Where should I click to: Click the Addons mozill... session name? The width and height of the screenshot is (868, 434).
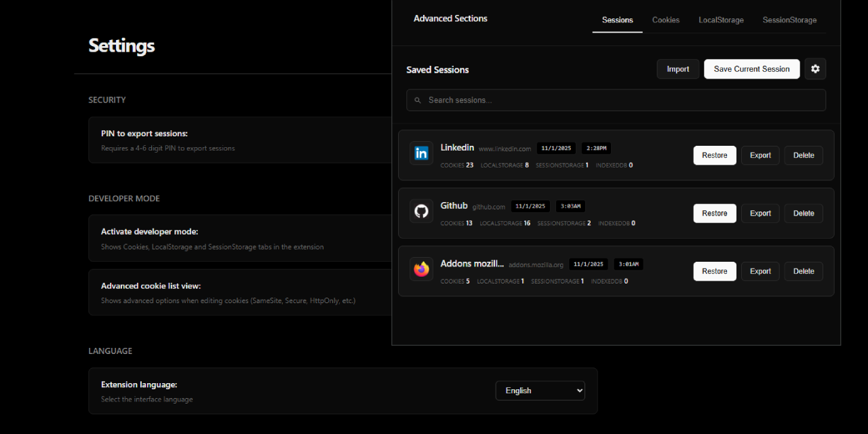click(472, 264)
